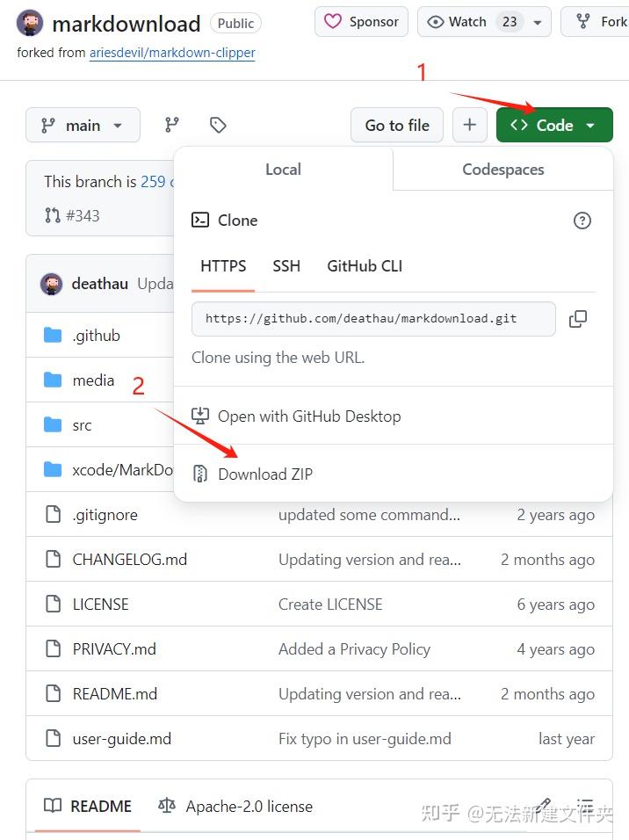
Task: Open pull request #343 link
Action: (x=83, y=215)
